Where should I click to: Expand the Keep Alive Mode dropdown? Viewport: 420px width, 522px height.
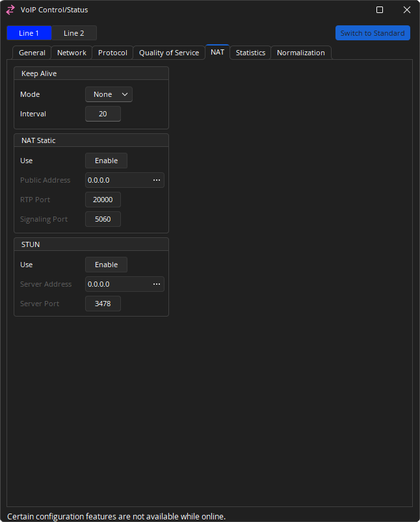coord(109,94)
